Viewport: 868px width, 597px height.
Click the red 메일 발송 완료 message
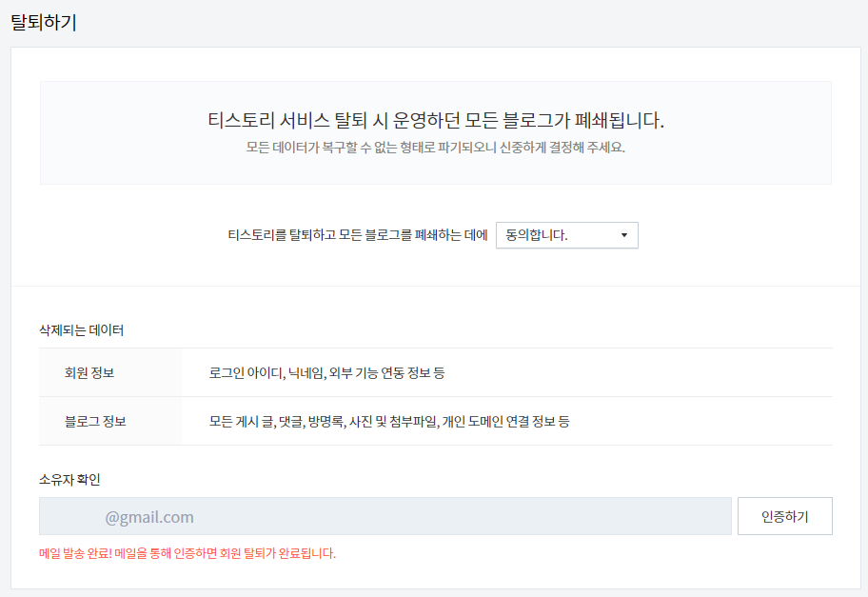coord(187,553)
